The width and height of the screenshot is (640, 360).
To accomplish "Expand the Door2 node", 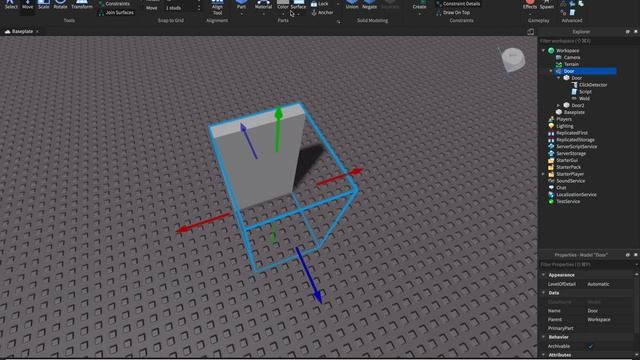I will [x=558, y=105].
